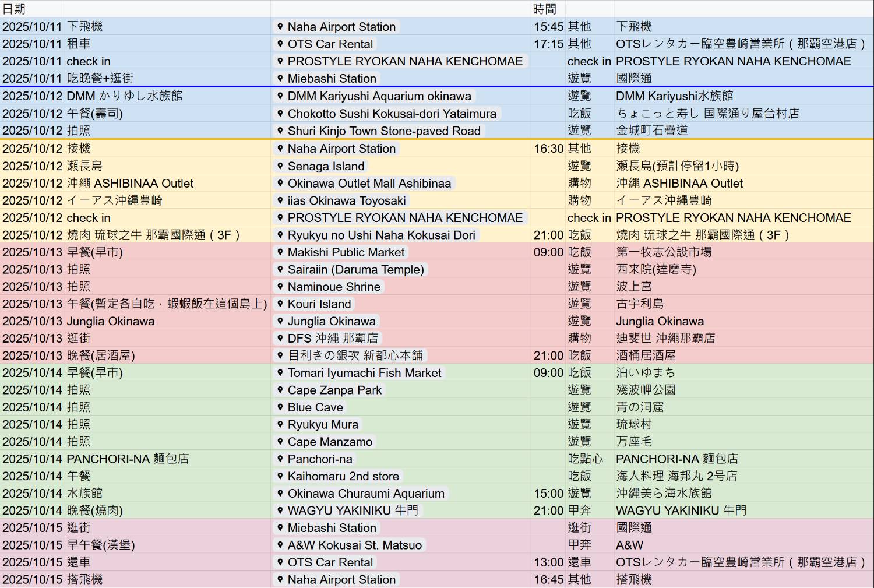The width and height of the screenshot is (874, 588).
Task: Click the pin icon of Makishi Public Market
Action: click(280, 252)
